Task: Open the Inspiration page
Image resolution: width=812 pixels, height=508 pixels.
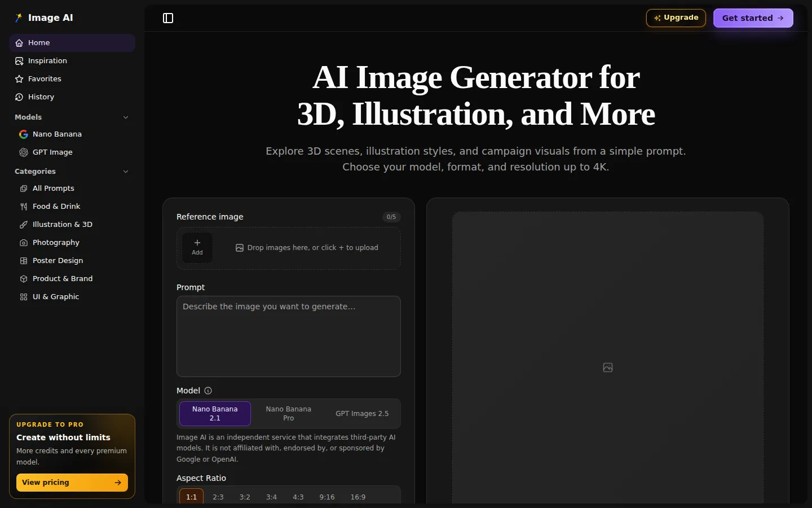Action: 72,61
